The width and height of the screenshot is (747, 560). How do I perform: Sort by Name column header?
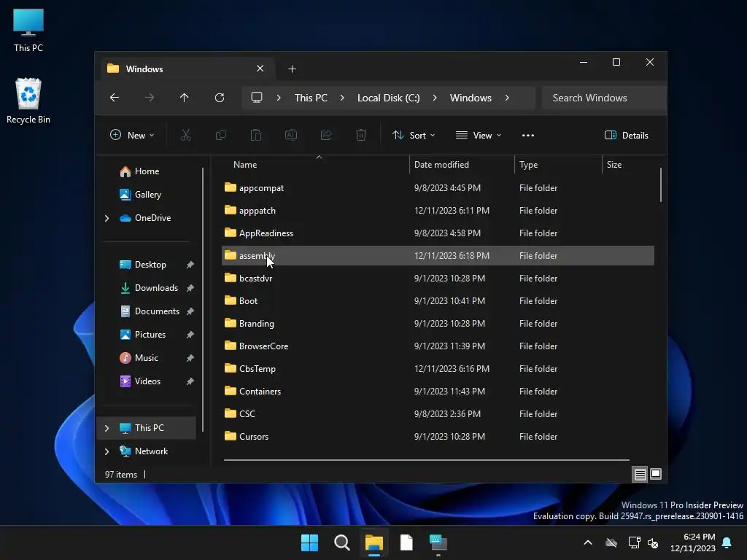245,165
